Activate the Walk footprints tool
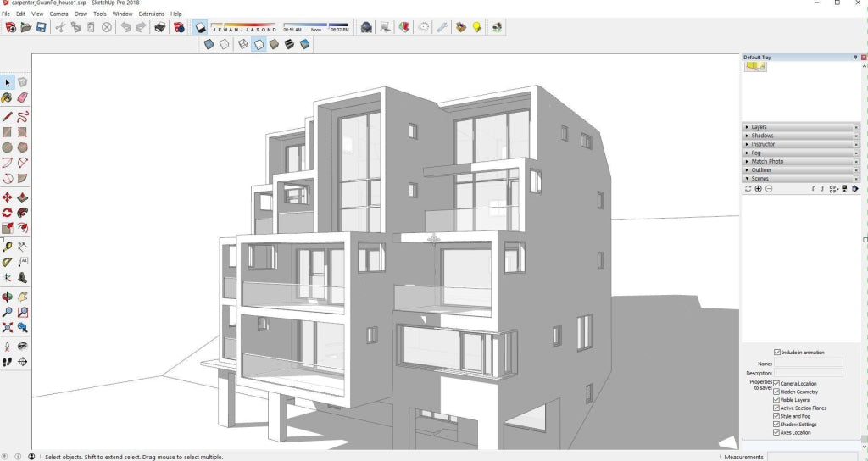Image resolution: width=868 pixels, height=461 pixels. [x=7, y=362]
